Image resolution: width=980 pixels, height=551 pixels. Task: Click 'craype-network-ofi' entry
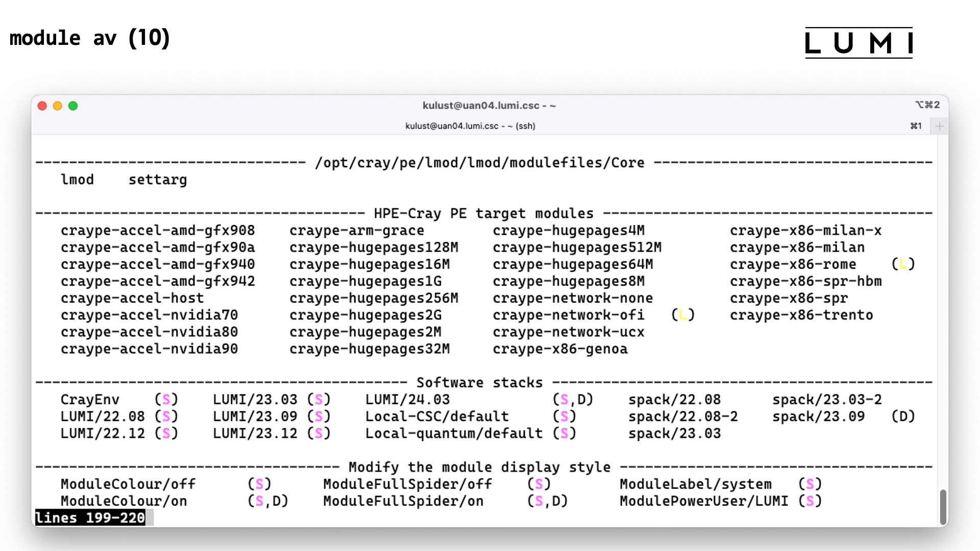(569, 315)
